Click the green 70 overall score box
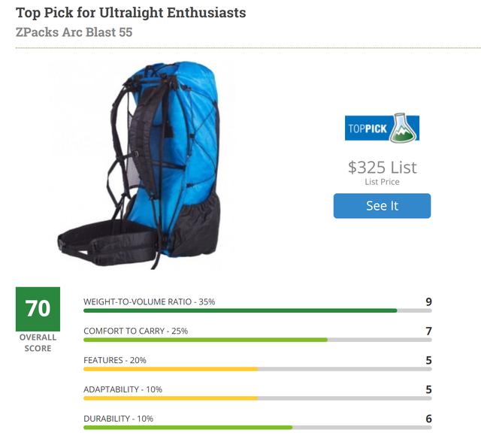This screenshot has width=481, height=448. (x=38, y=308)
